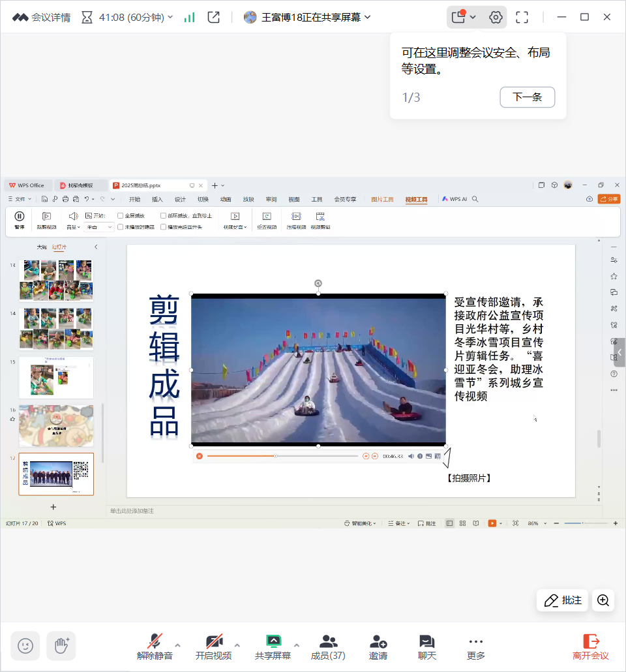Open the emoji reactions button
The image size is (626, 672).
point(25,645)
